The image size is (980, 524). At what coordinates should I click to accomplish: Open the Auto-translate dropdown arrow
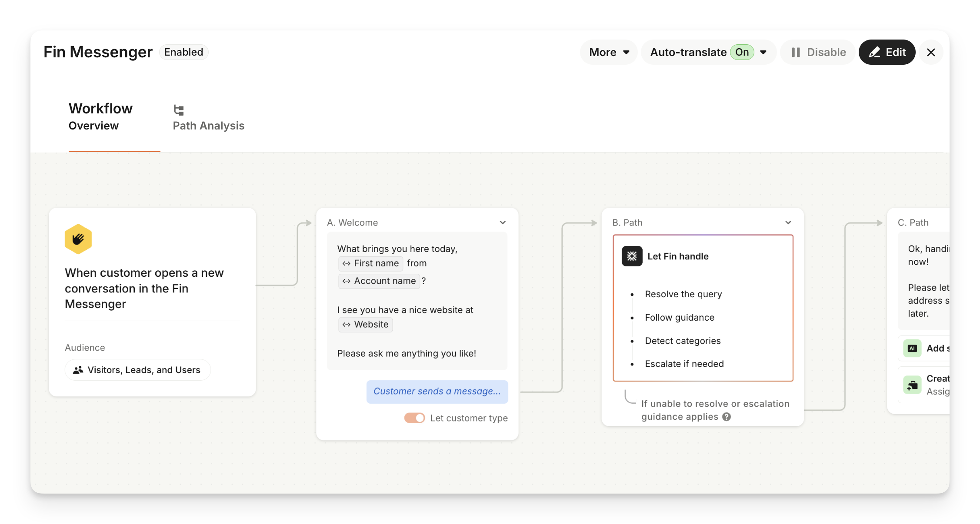tap(763, 52)
